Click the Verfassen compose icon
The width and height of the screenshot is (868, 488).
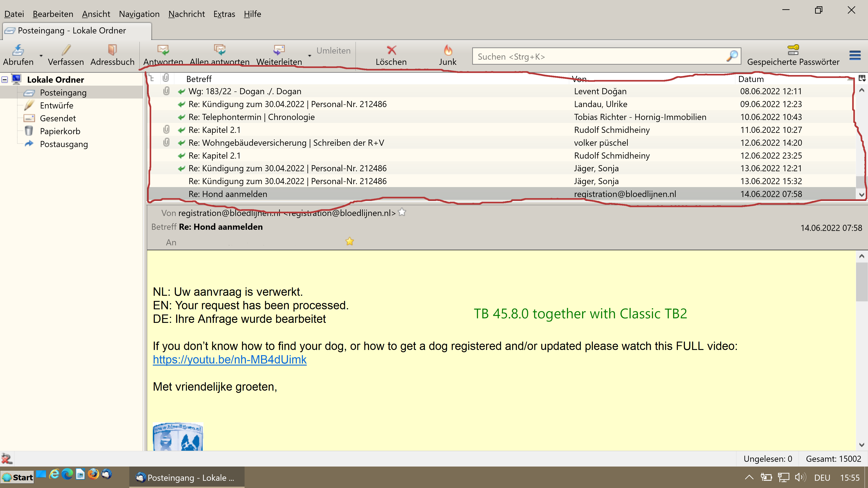66,50
